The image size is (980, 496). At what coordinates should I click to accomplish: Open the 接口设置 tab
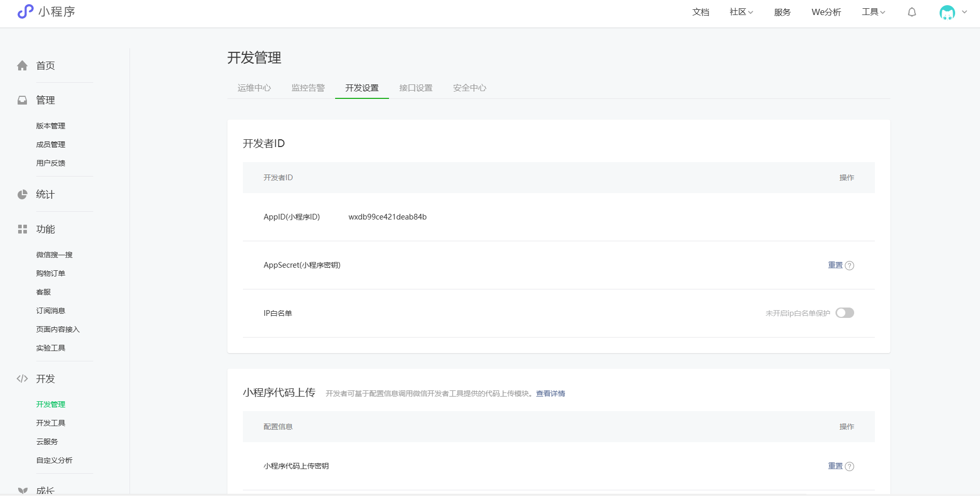415,88
